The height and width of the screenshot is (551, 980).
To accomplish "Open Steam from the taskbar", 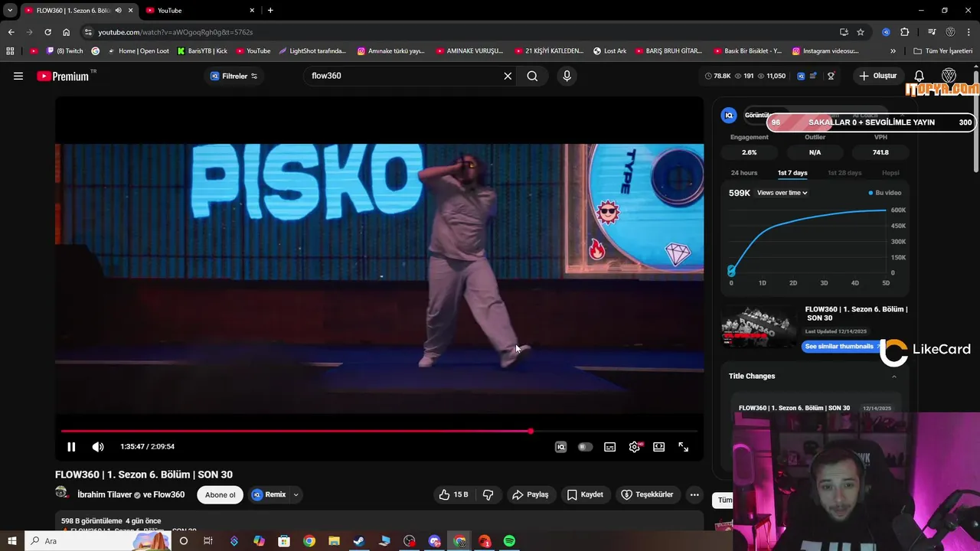I will (x=359, y=541).
